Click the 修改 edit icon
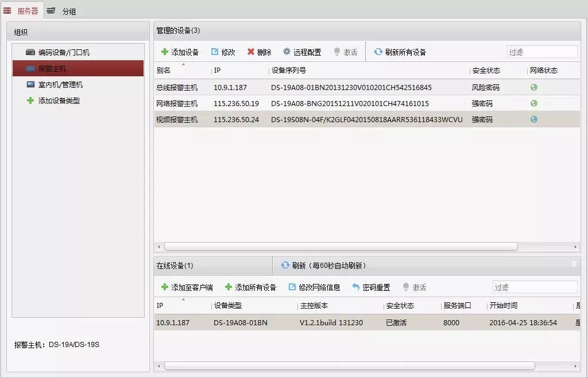Image resolution: width=588 pixels, height=378 pixels. (x=215, y=52)
